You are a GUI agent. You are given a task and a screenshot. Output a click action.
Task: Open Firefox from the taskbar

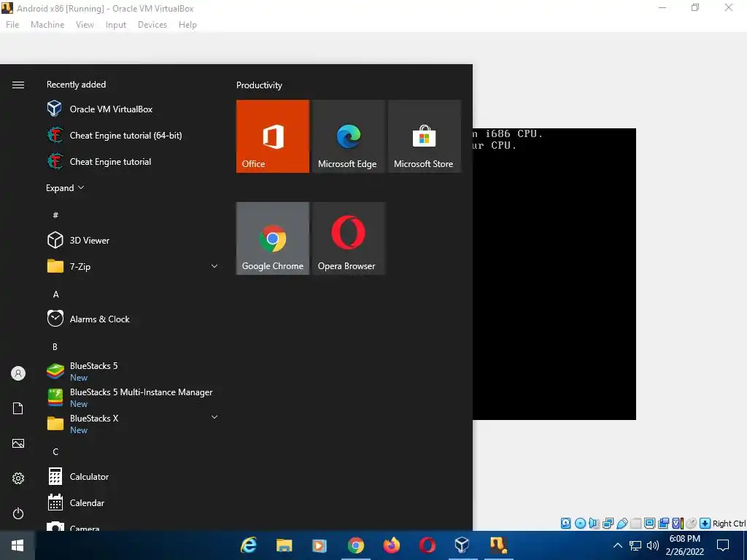[391, 545]
